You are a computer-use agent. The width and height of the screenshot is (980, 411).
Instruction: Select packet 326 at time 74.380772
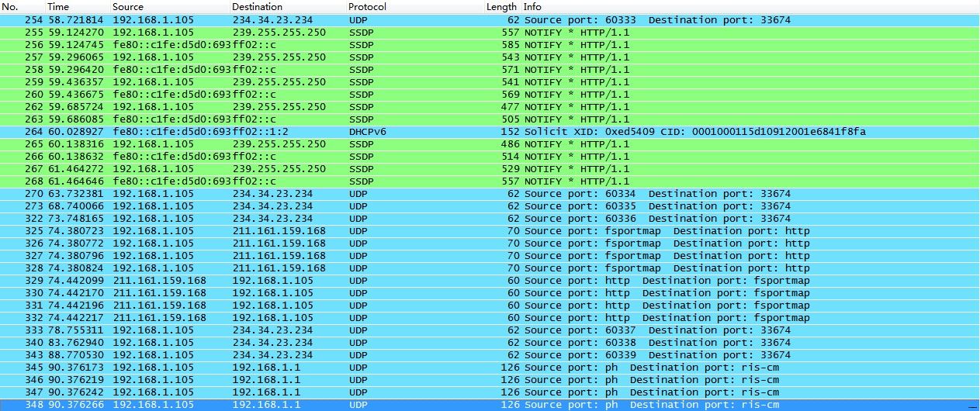point(490,243)
